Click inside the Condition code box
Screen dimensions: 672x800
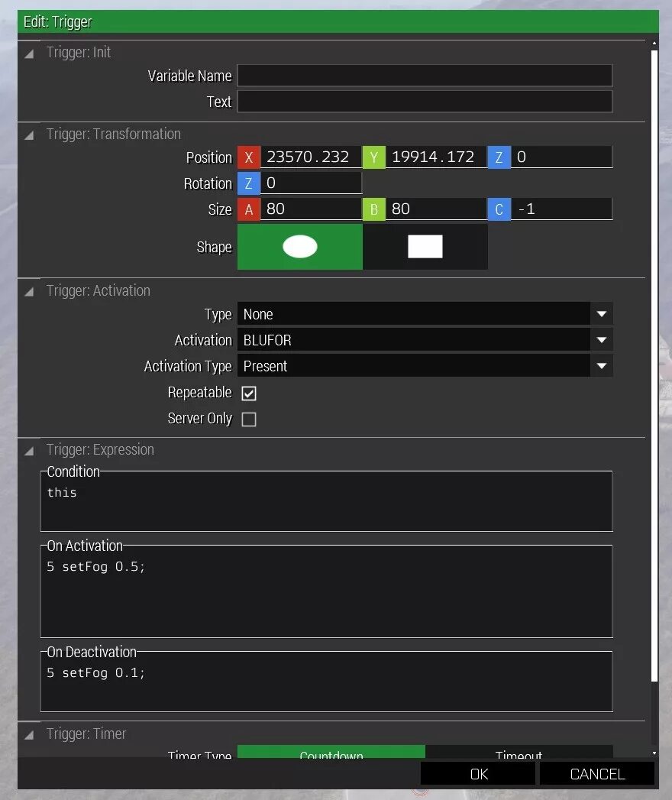click(326, 501)
